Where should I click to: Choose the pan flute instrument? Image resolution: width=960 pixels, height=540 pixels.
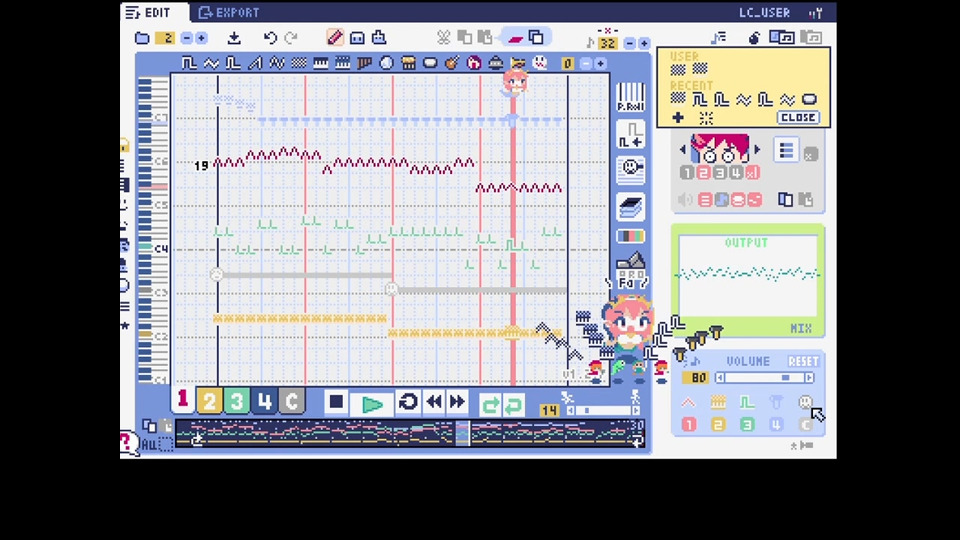364,63
